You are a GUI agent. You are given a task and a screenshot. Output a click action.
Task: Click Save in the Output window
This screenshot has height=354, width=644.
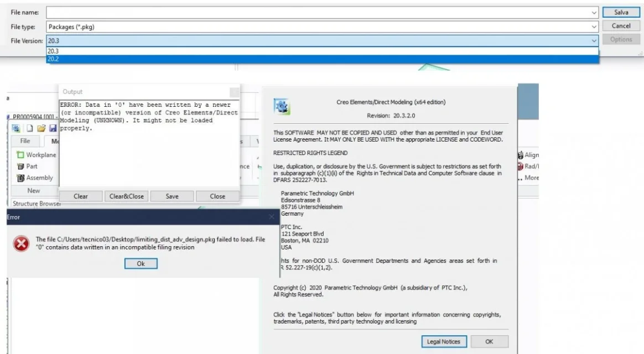coord(172,196)
